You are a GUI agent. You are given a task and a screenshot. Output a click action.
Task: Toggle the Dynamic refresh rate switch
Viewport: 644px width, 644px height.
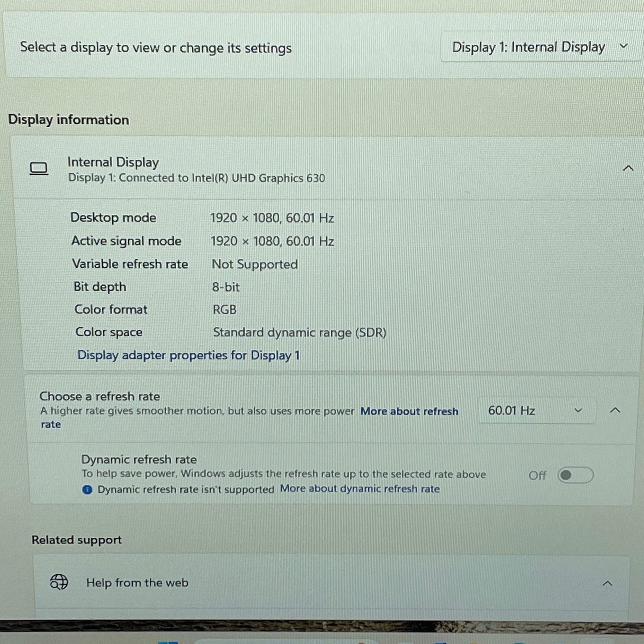point(576,475)
